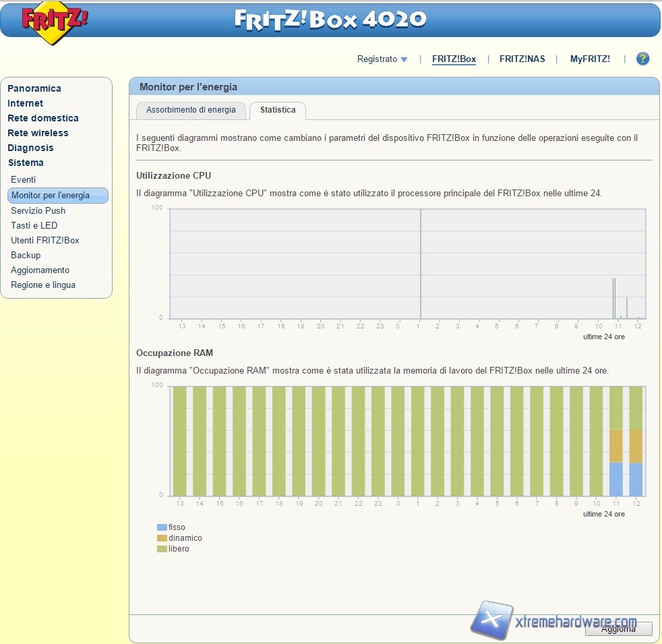Switch to Assorbimento di energia tab
The height and width of the screenshot is (644, 662).
click(191, 110)
